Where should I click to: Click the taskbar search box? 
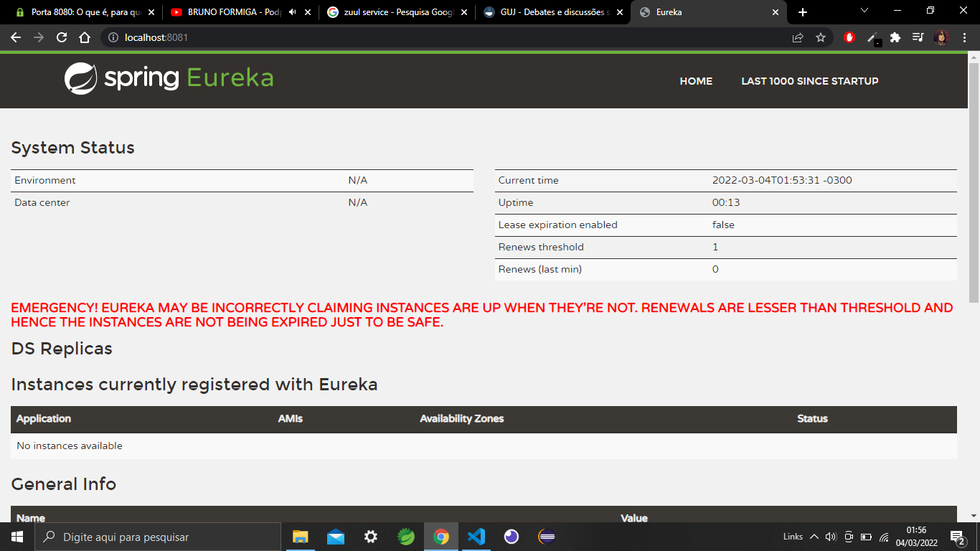158,537
